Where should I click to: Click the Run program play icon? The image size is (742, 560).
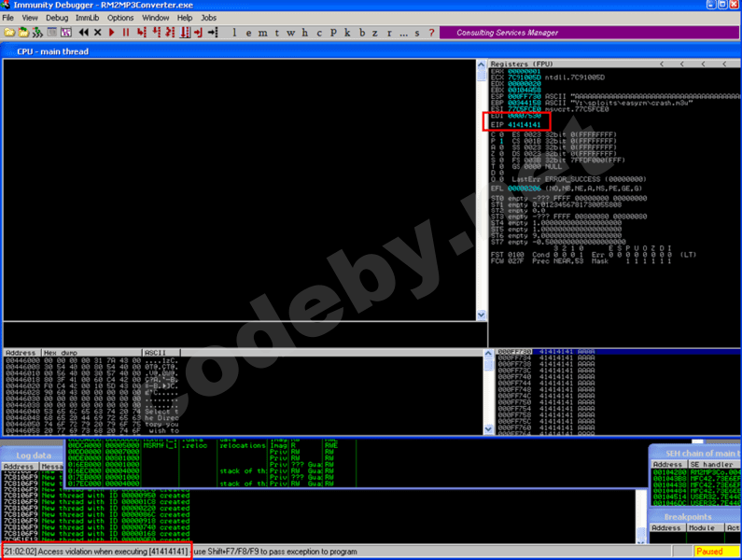point(112,33)
